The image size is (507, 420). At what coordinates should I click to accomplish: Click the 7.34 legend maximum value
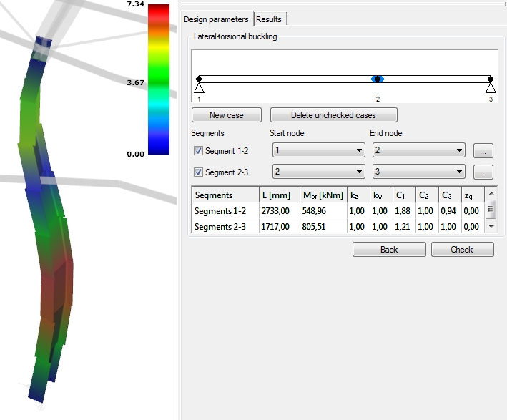[135, 4]
